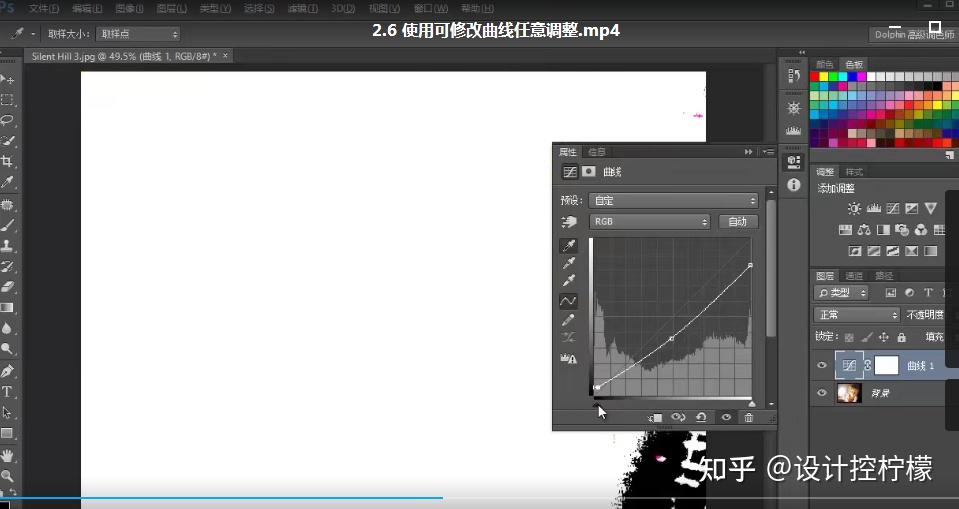This screenshot has width=959, height=509.
Task: Toggle lock position
Action: pos(884,337)
